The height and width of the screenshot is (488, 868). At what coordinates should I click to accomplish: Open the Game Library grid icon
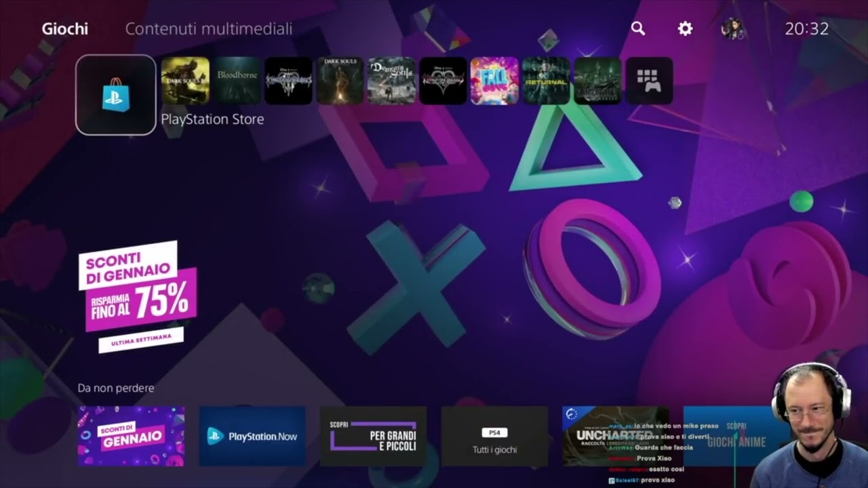click(649, 81)
